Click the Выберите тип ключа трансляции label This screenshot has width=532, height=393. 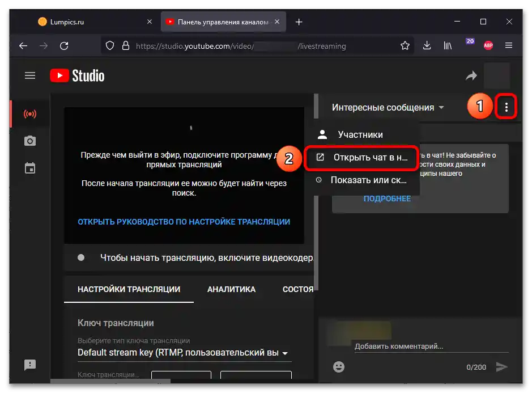coord(134,340)
